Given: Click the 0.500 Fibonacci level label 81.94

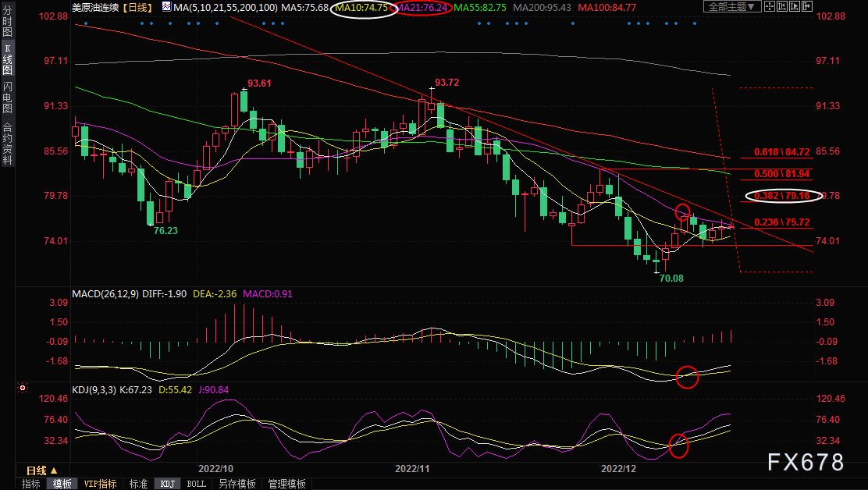Looking at the screenshot, I should click(x=781, y=174).
